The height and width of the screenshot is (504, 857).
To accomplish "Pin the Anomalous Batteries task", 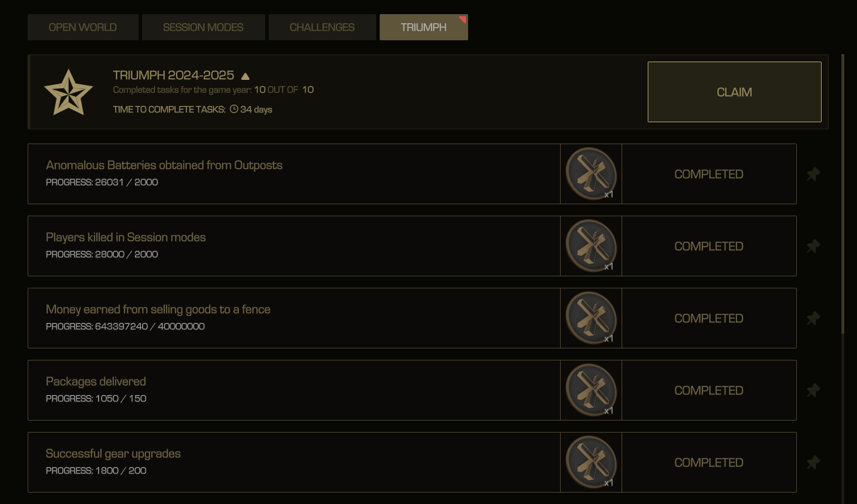I will pyautogui.click(x=813, y=174).
